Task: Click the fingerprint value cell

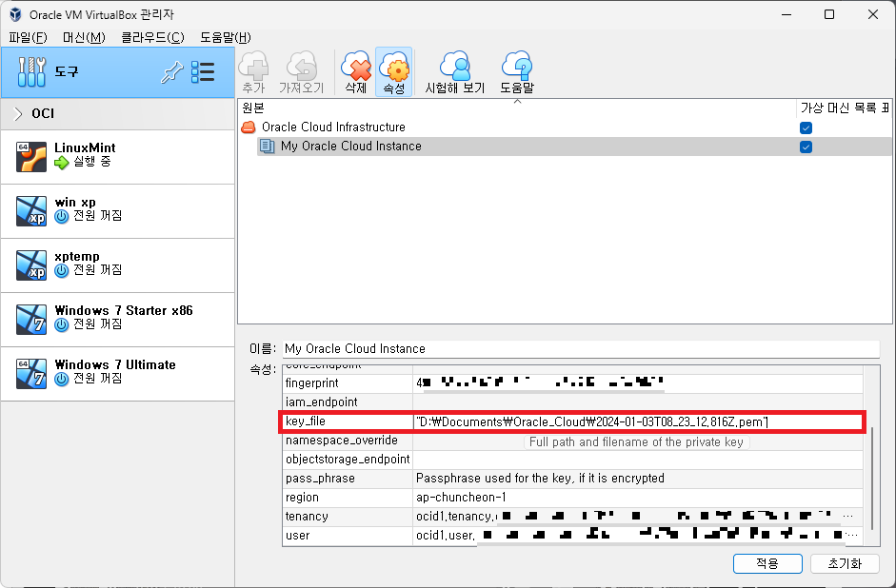Action: coord(638,383)
